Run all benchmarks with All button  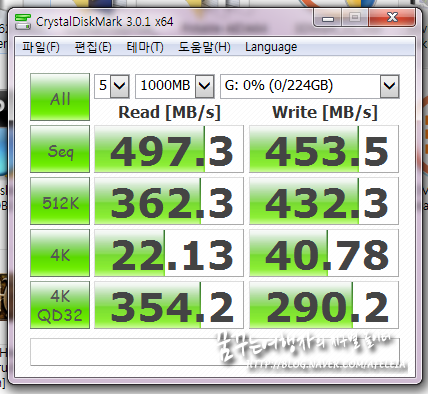[60, 97]
